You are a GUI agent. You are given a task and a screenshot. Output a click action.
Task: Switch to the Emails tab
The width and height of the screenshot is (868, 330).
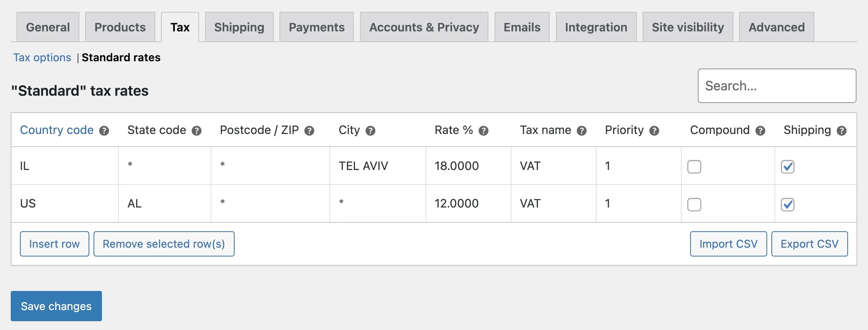[x=522, y=27]
